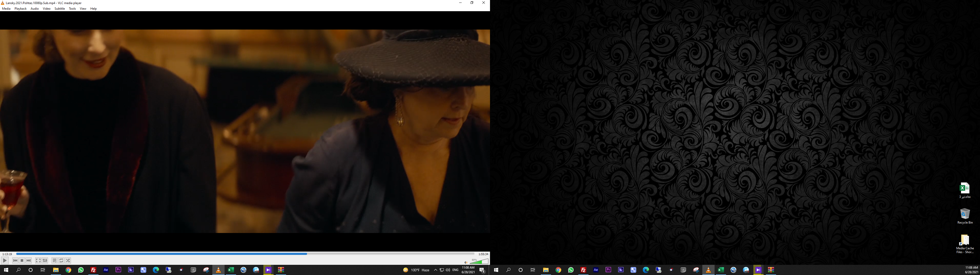
Task: Expand hidden system tray icons chevron
Action: pyautogui.click(x=435, y=270)
